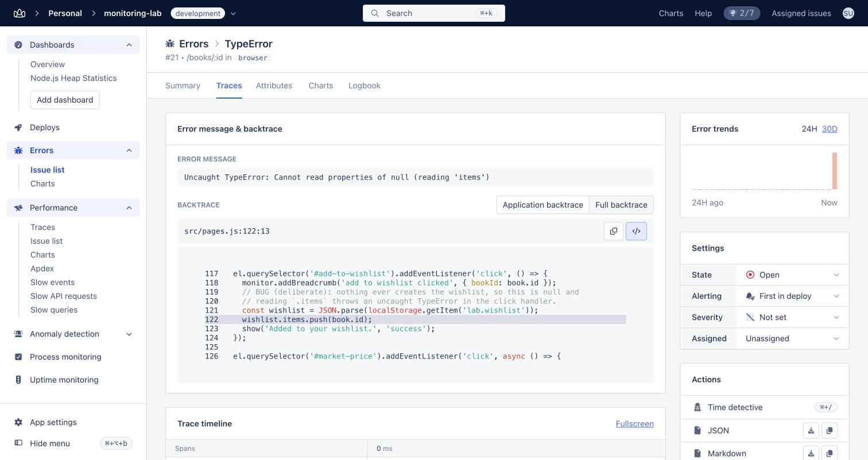Viewport: 868px width, 460px height.
Task: Click the Search field
Action: pyautogui.click(x=433, y=13)
